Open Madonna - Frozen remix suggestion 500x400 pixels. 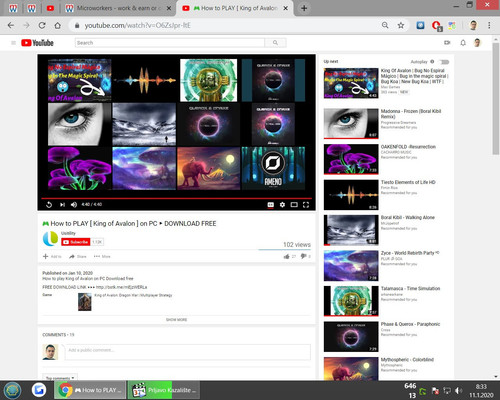(411, 114)
